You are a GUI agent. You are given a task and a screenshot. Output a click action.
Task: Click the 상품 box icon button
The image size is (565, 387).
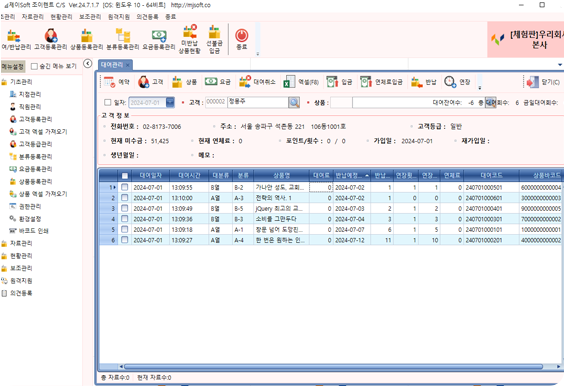coord(184,82)
